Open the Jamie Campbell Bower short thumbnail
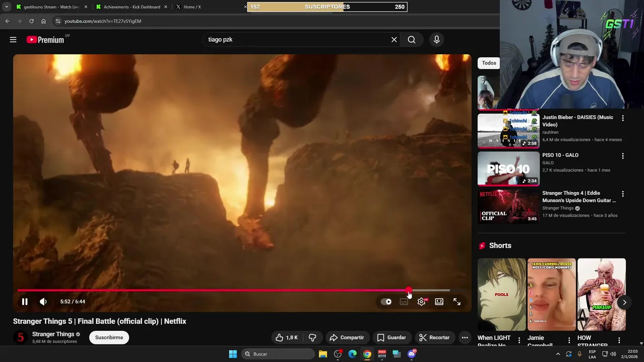The height and width of the screenshot is (362, 644). point(551,295)
